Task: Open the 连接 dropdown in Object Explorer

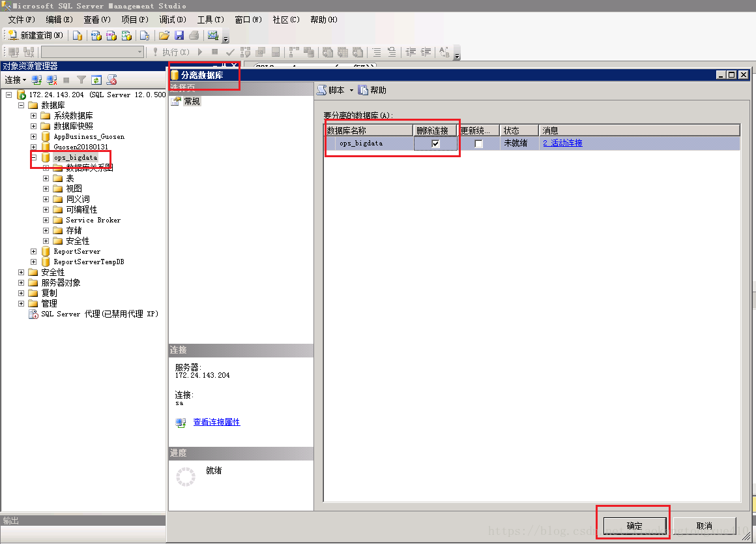Action: click(x=16, y=80)
